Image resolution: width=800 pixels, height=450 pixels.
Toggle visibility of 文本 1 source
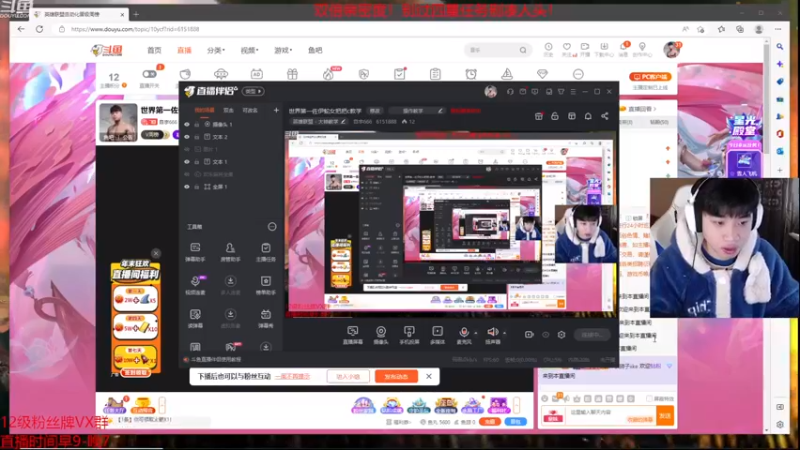coord(187,162)
